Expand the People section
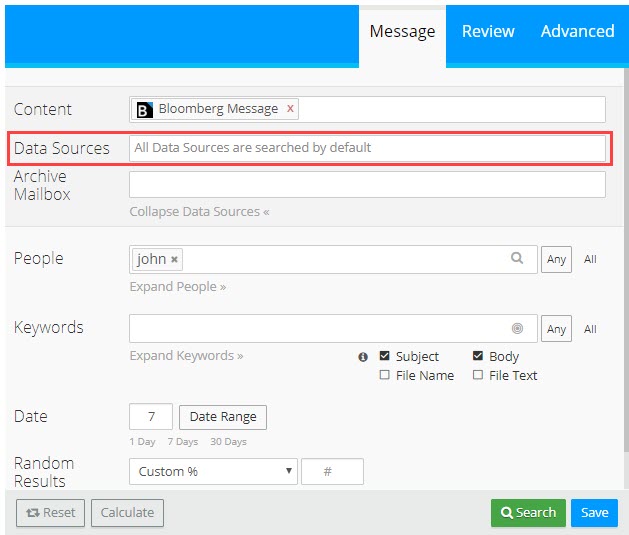 [177, 287]
